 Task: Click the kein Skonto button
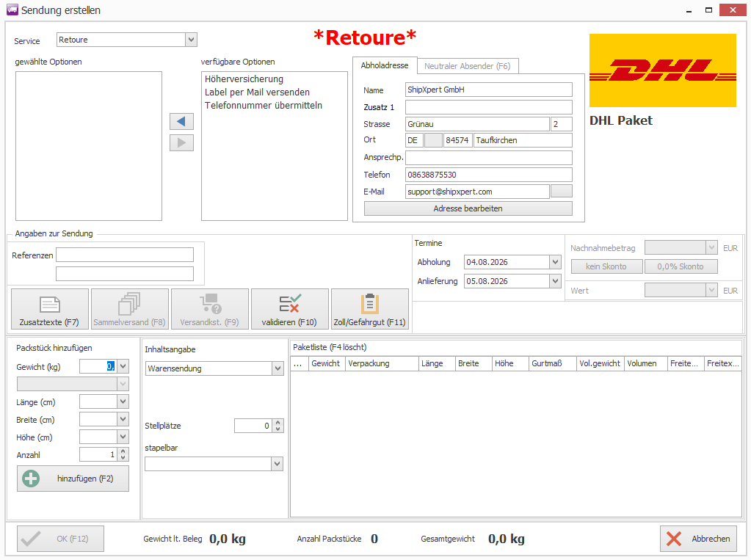(x=606, y=266)
